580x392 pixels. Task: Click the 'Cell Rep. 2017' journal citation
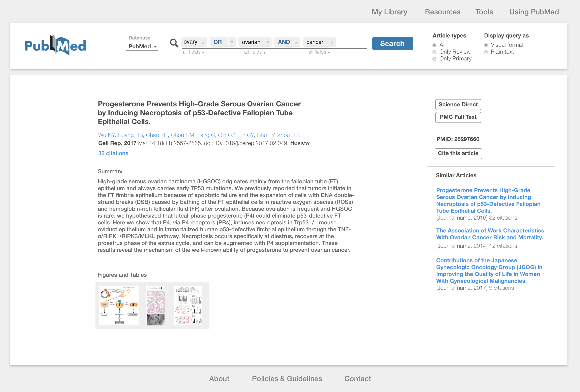coord(117,143)
